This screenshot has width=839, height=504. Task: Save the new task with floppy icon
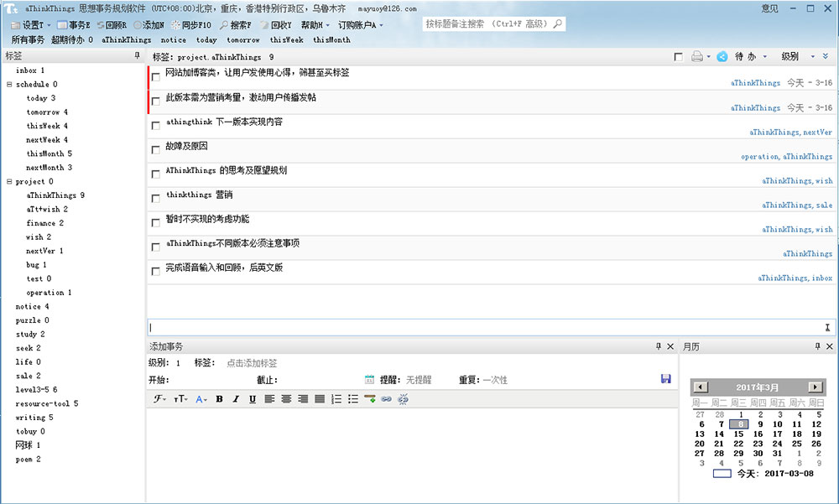click(666, 379)
